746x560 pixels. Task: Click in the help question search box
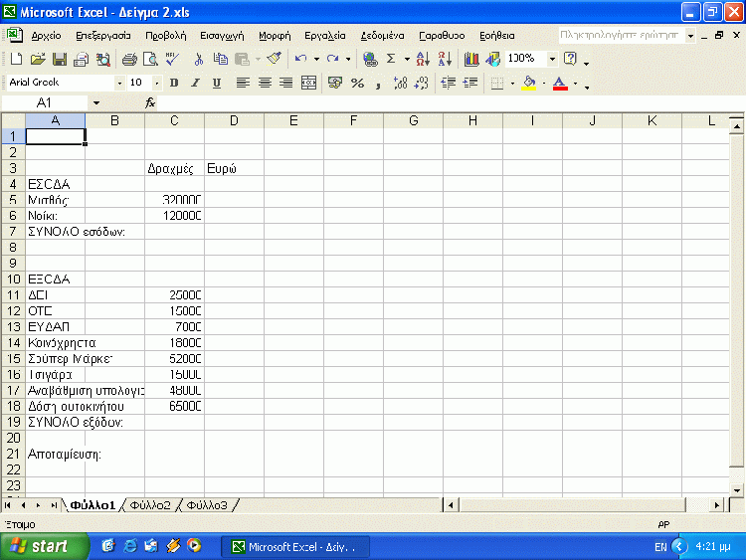point(621,35)
